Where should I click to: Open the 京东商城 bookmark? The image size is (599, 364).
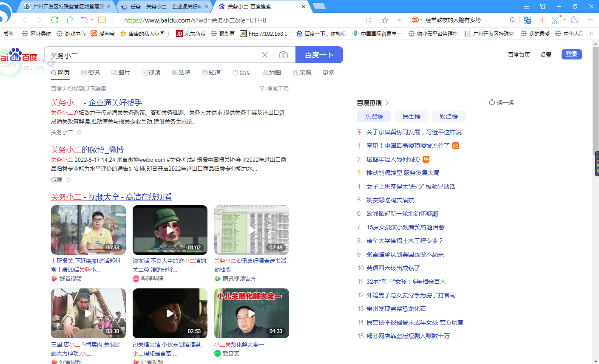[191, 34]
